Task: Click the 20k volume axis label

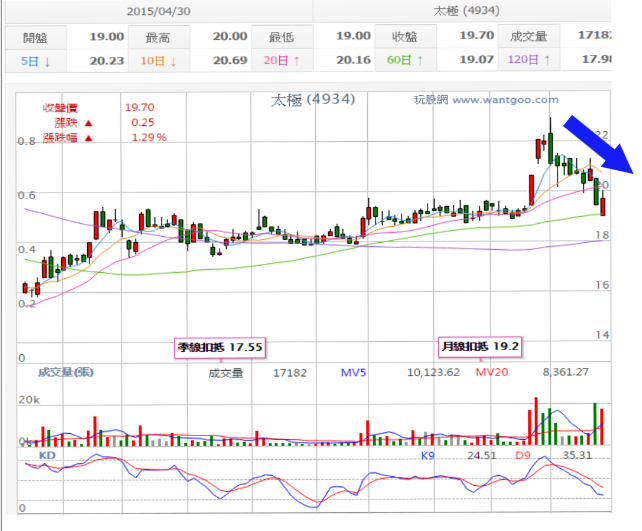Action: coord(29,400)
